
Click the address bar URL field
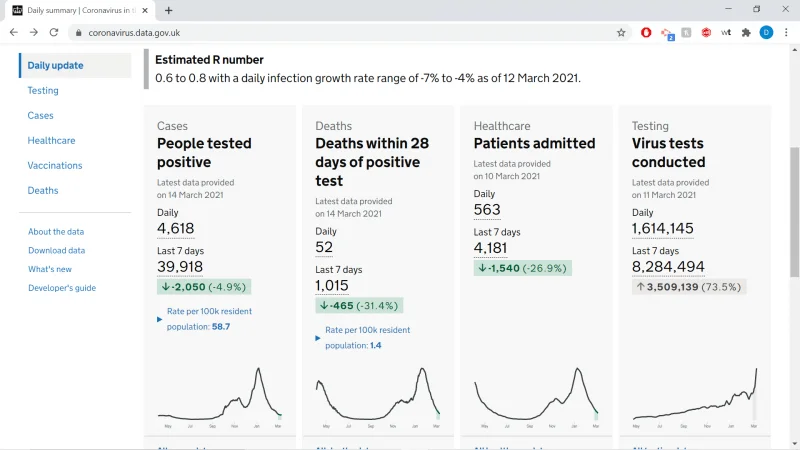[347, 33]
